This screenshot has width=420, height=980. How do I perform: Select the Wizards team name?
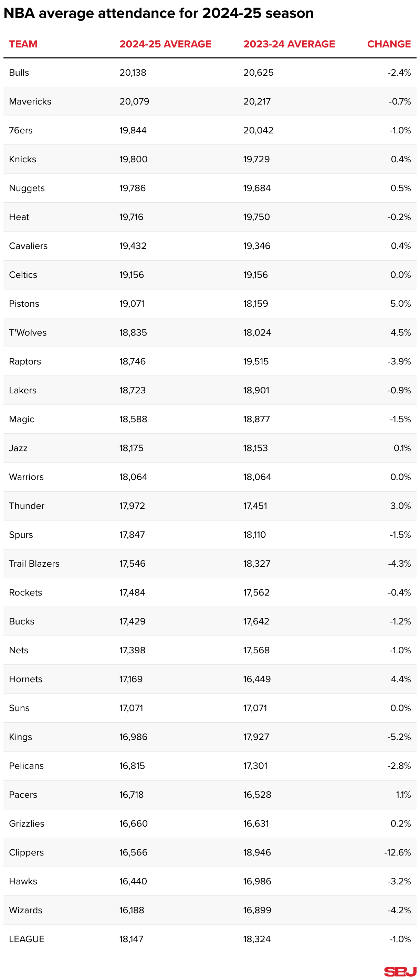click(25, 910)
